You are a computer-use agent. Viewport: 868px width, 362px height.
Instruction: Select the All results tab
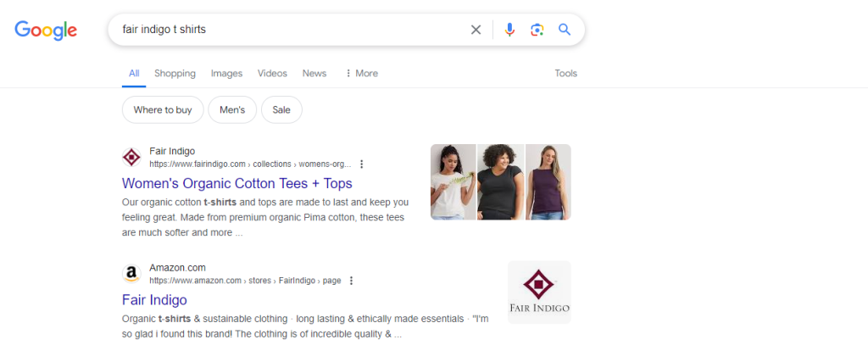pos(134,73)
